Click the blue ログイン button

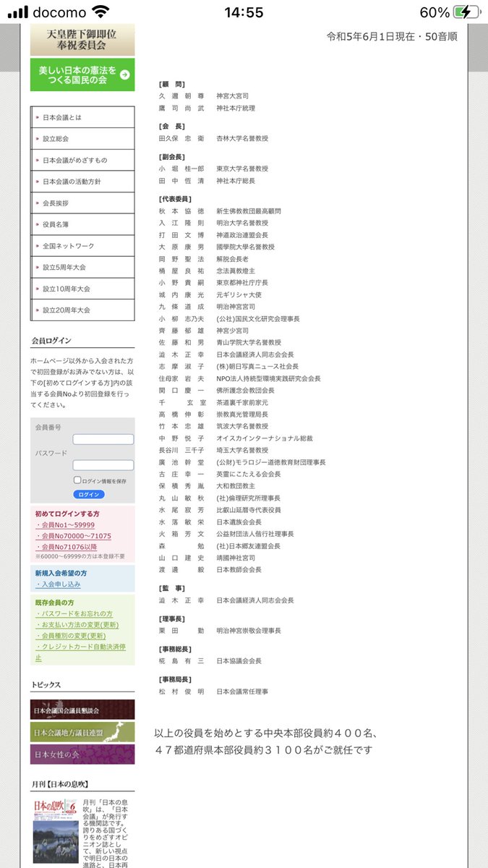click(89, 494)
